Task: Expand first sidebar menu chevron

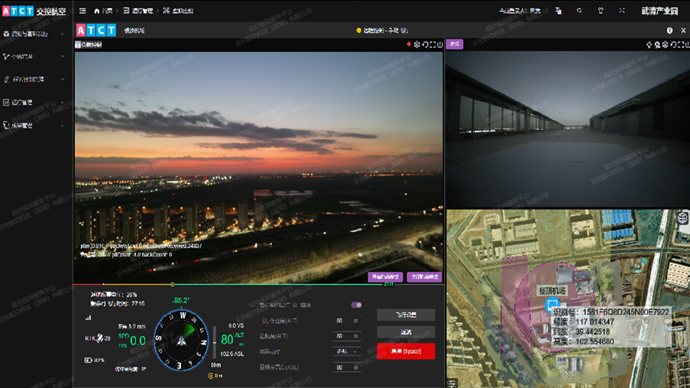Action: click(x=62, y=34)
